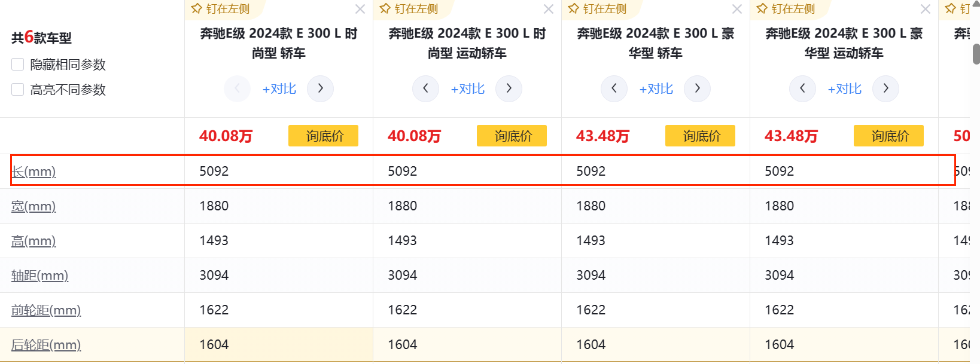The image size is (980, 364).
Task: Pin the first E 300 L 时尚型 轿车 column to left
Action: (220, 9)
